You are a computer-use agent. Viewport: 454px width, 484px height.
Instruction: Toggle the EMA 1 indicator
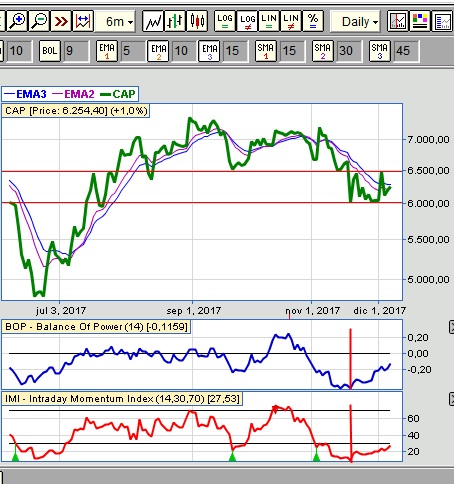click(x=107, y=51)
